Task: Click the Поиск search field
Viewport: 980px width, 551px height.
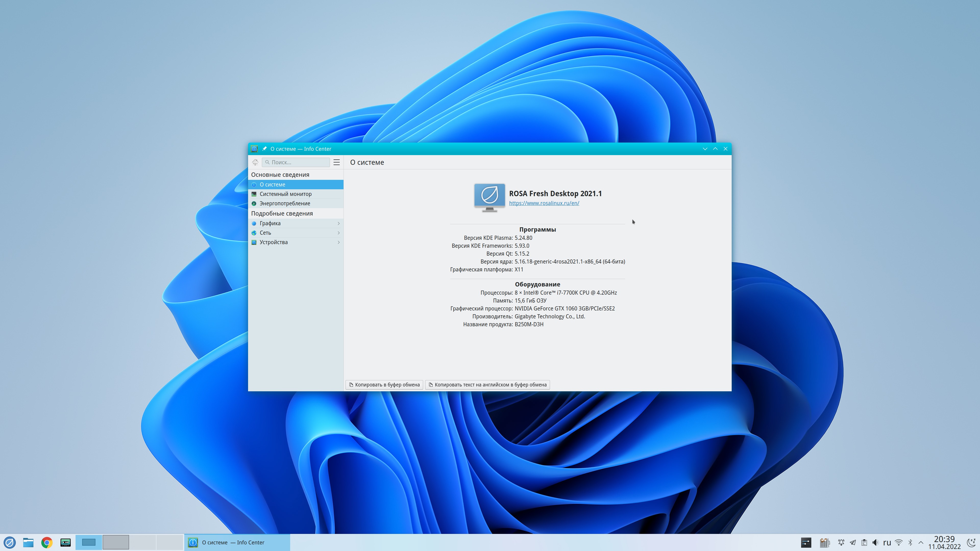Action: point(297,162)
